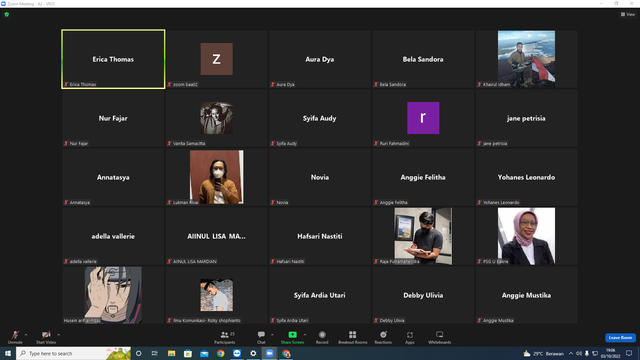Open the weather widget showing 29°C
The width and height of the screenshot is (640, 360).
[x=543, y=353]
